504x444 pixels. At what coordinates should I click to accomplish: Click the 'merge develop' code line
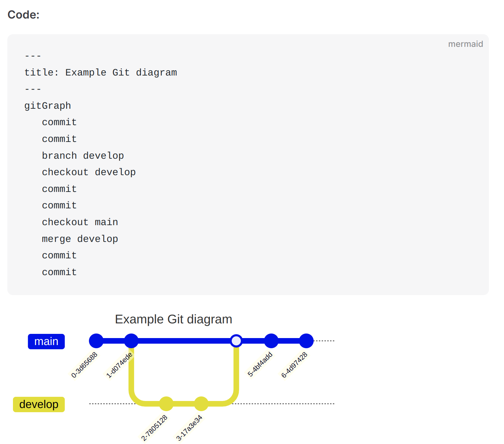[x=80, y=239]
